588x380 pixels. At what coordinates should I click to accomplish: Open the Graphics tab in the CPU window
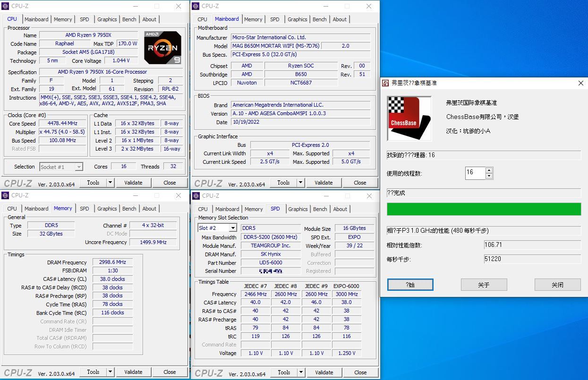(x=107, y=19)
